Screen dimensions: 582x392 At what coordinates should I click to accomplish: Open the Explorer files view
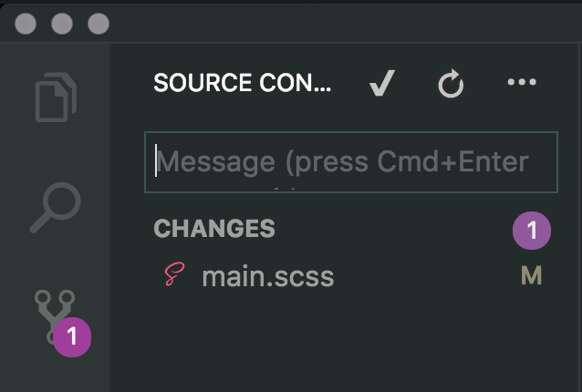[x=56, y=98]
